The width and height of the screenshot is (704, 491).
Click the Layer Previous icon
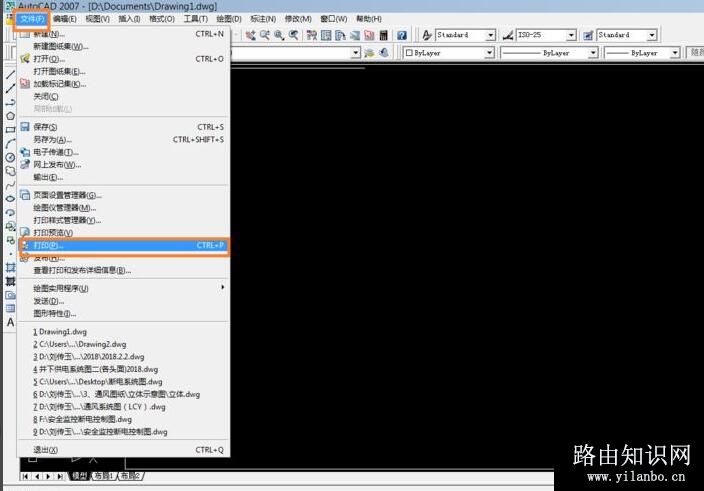(x=384, y=53)
